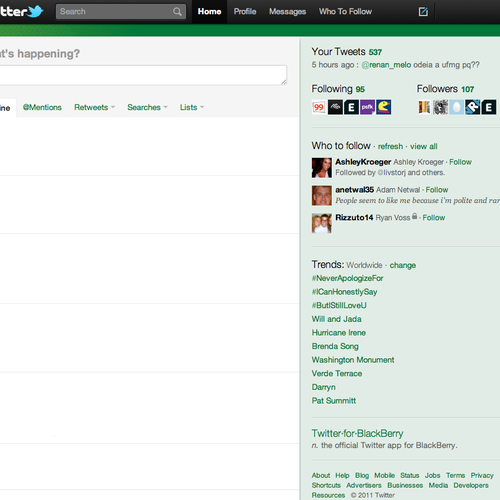Viewport: 500px width, 500px height.
Task: Open the About footer link
Action: point(321,475)
